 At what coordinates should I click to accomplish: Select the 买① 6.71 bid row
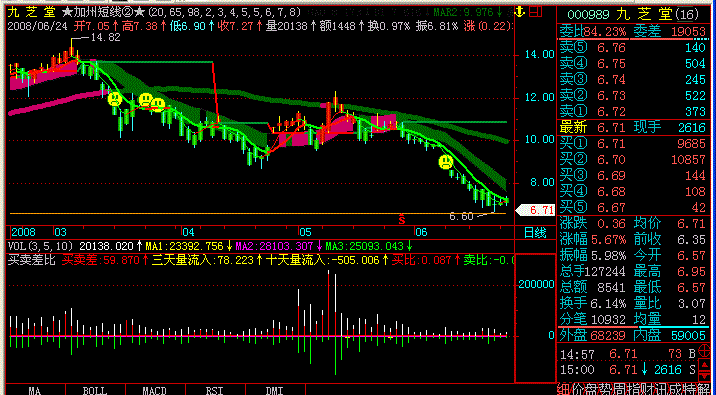click(x=633, y=144)
